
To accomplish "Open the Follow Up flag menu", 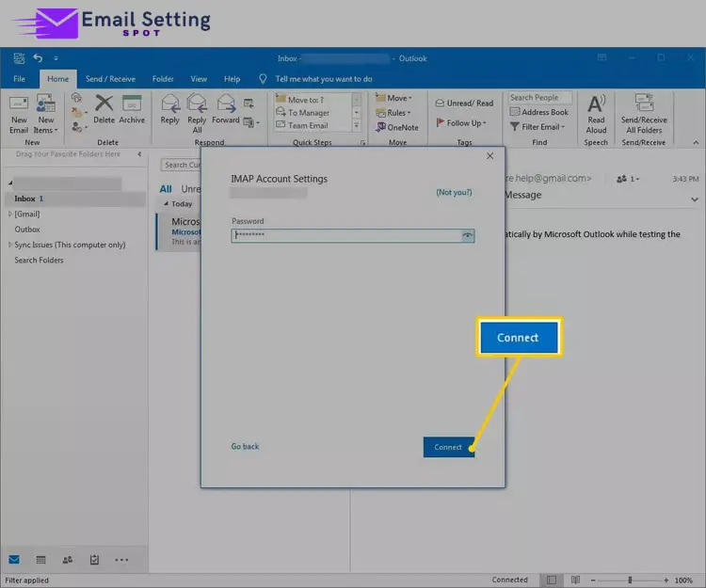I will [x=461, y=123].
